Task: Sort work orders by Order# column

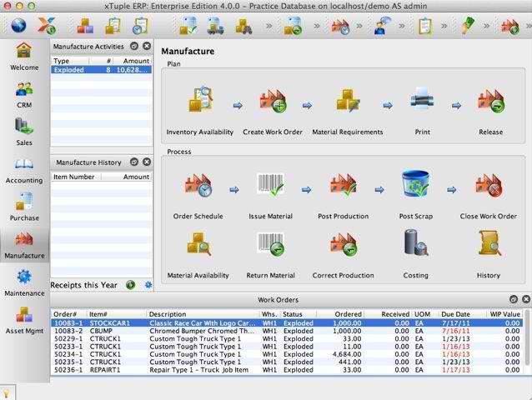Action: click(x=69, y=314)
